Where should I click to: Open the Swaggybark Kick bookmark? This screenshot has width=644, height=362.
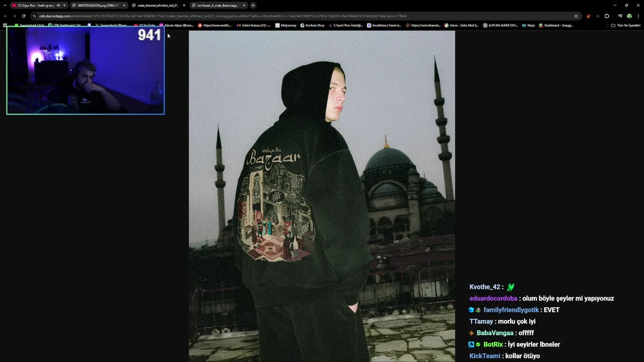(30, 25)
